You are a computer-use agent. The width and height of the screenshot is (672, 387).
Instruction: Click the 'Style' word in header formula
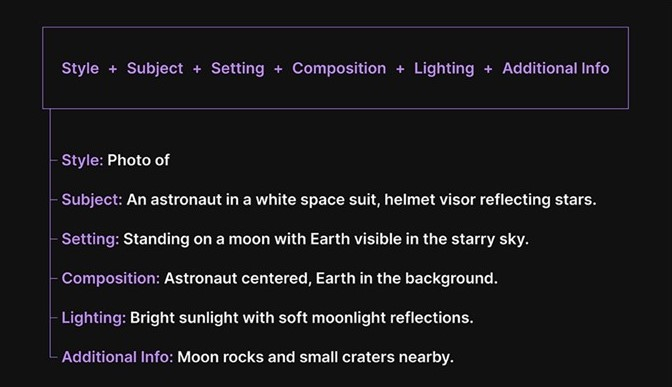click(80, 69)
